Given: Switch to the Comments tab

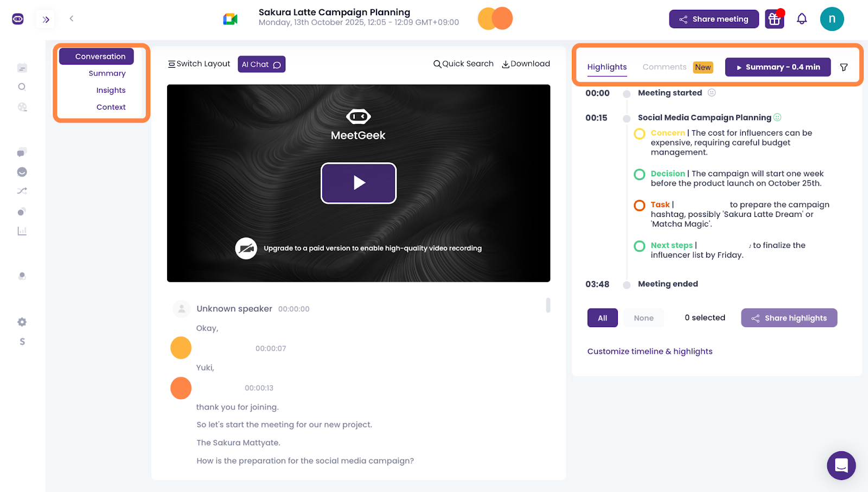Looking at the screenshot, I should 664,67.
